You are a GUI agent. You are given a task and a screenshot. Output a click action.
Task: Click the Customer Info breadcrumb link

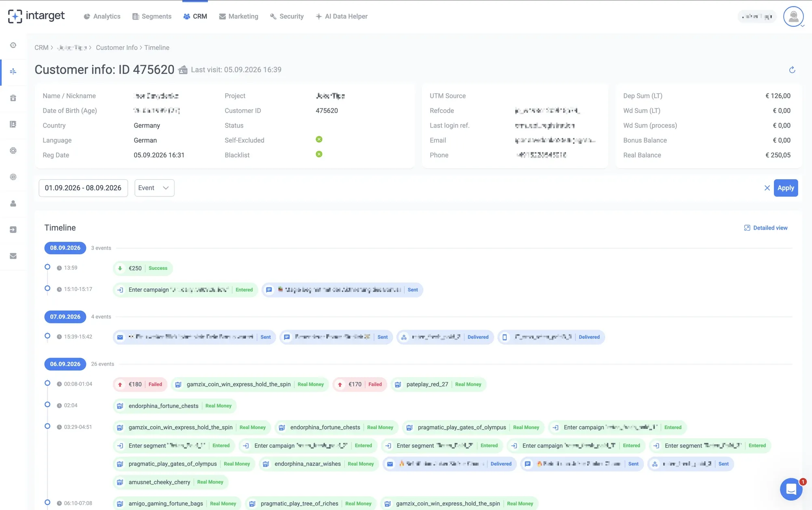[x=117, y=48]
